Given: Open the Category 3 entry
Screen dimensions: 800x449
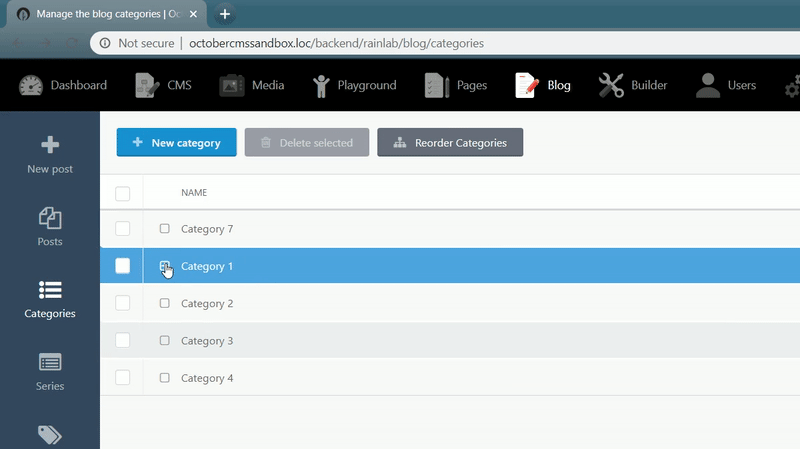Looking at the screenshot, I should pos(207,341).
